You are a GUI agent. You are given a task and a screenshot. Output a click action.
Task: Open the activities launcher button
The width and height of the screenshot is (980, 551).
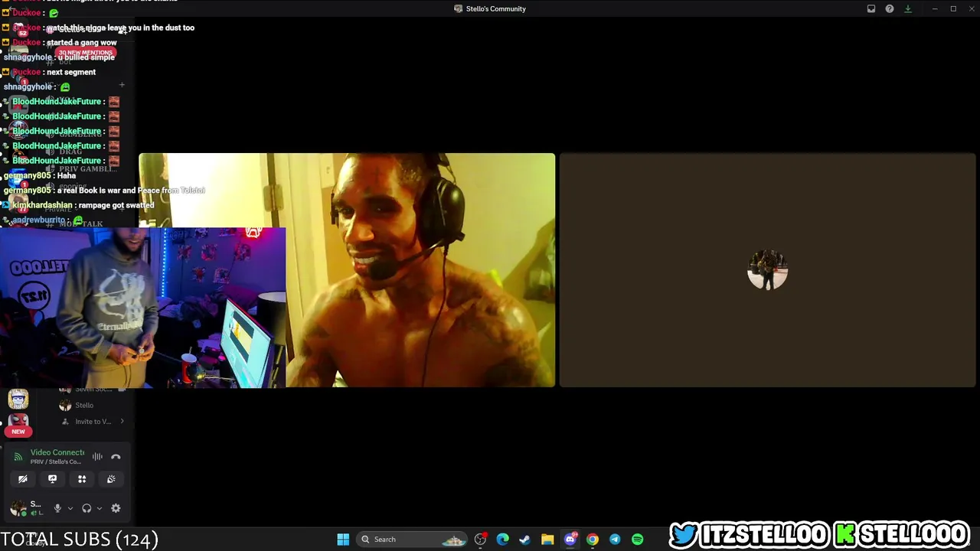[x=82, y=479]
